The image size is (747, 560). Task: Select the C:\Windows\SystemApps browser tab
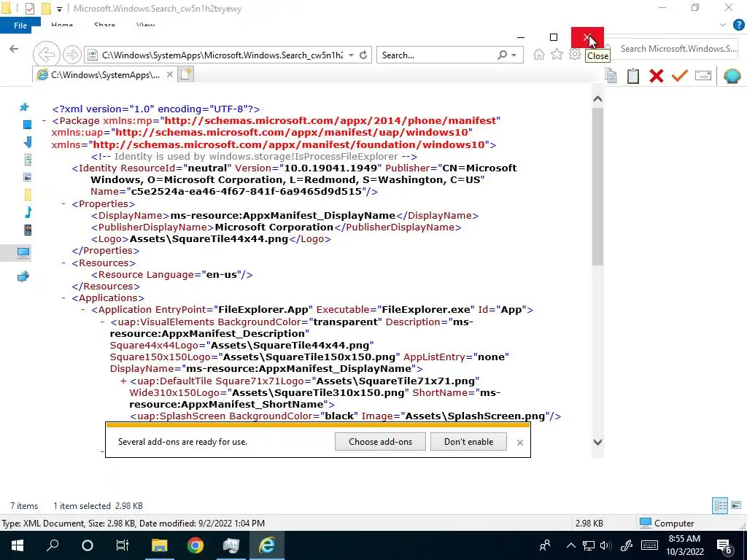(x=104, y=74)
